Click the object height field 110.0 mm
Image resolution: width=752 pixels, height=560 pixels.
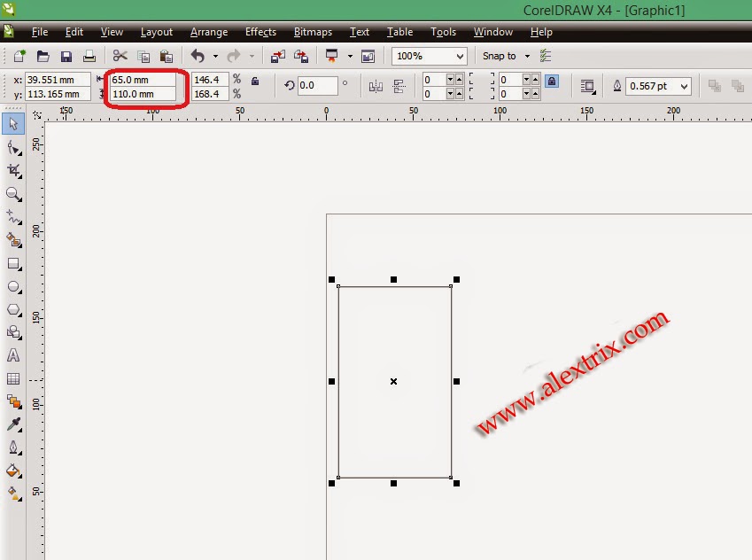[x=142, y=94]
